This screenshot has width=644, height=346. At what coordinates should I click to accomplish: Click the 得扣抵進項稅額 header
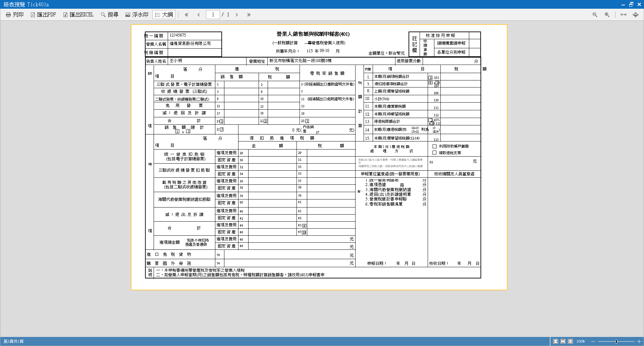point(282,138)
